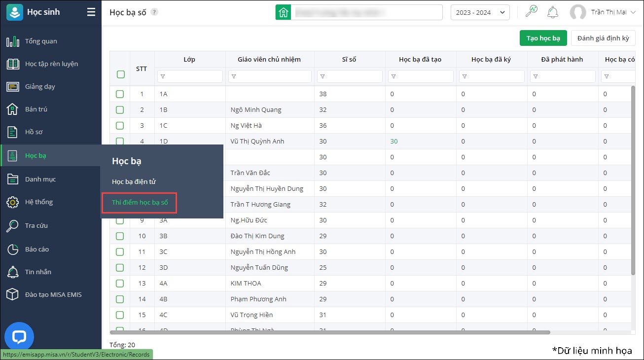Screen dimensions: 644x360
Task: Open Báo cáo chart icon
Action: [x=13, y=250]
